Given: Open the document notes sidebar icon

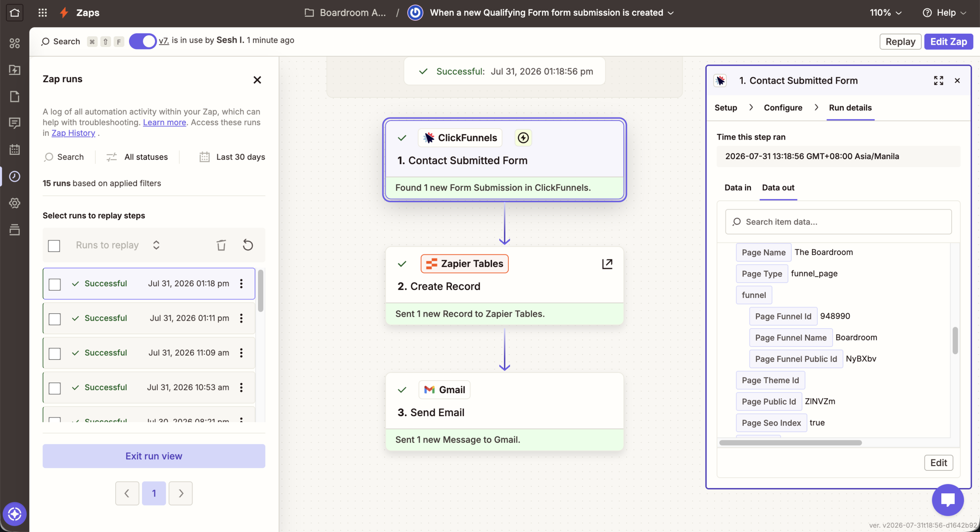Looking at the screenshot, I should [15, 96].
